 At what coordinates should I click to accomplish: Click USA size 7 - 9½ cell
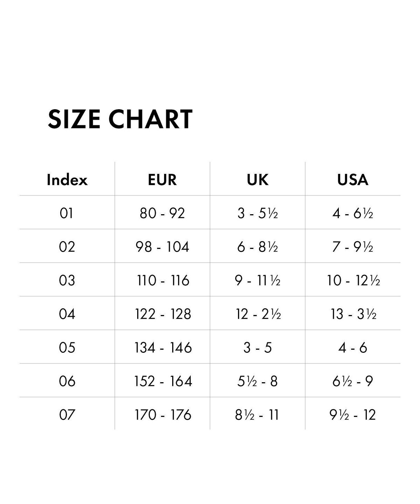353,247
